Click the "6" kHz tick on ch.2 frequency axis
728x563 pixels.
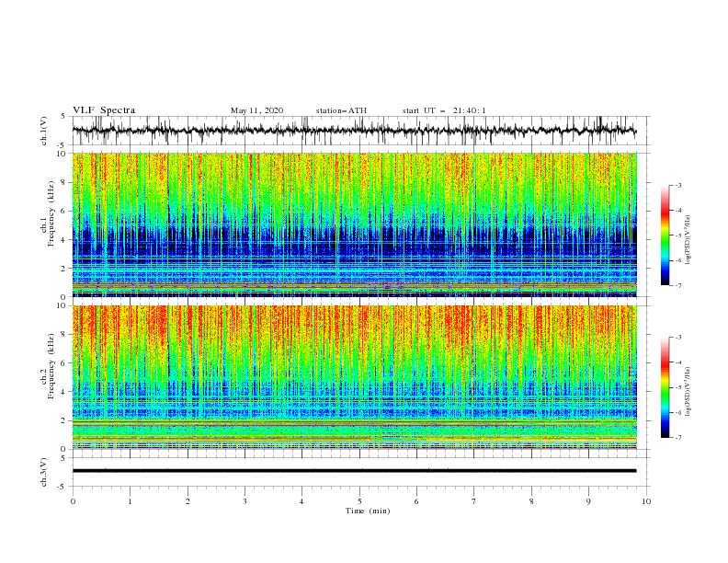click(65, 363)
